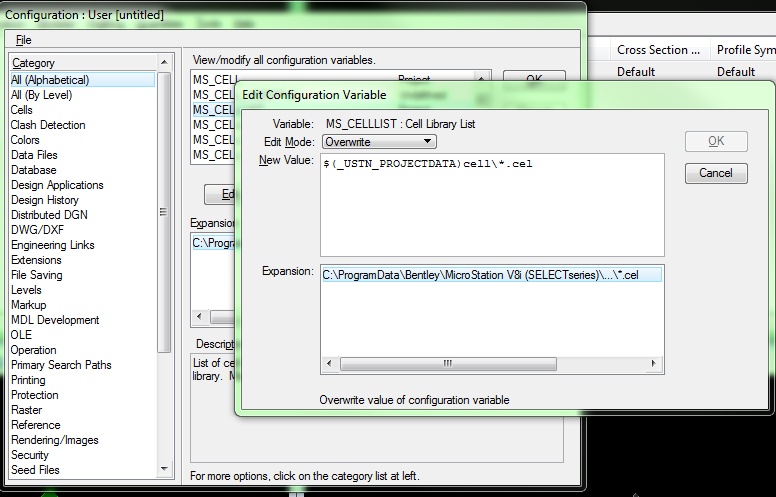Select the Data Files category

pos(34,155)
